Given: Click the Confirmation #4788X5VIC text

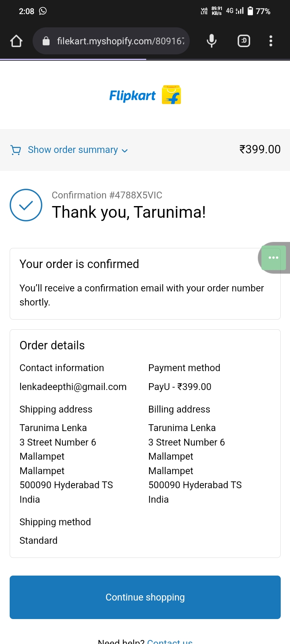Looking at the screenshot, I should [x=107, y=195].
